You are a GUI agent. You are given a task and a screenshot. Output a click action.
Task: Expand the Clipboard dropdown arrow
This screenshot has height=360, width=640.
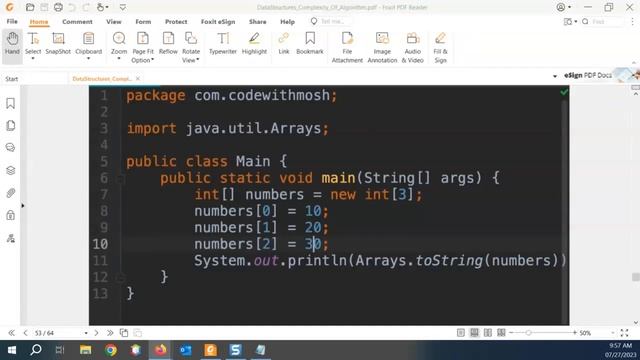click(x=89, y=59)
